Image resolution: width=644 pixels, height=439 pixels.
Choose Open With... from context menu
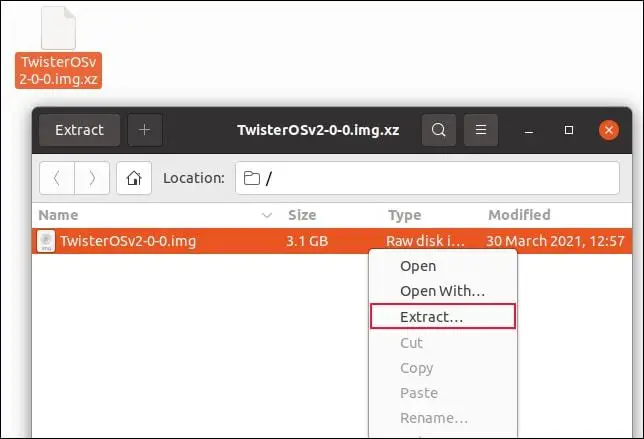tap(442, 291)
